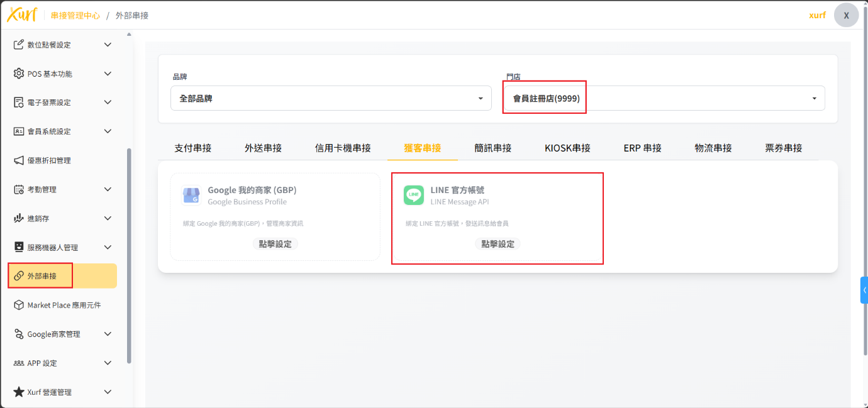Select 外部串接 sidebar item
This screenshot has height=408, width=868.
coord(62,276)
